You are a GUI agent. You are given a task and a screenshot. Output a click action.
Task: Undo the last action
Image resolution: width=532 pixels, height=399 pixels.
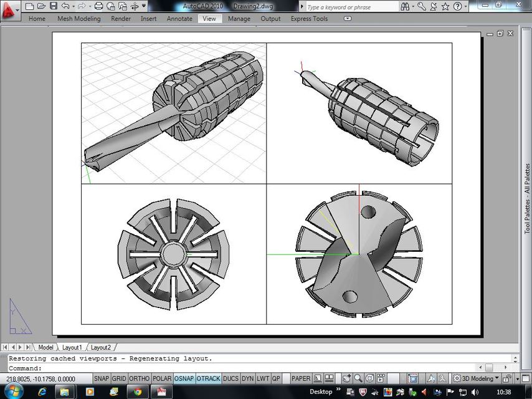[x=66, y=6]
